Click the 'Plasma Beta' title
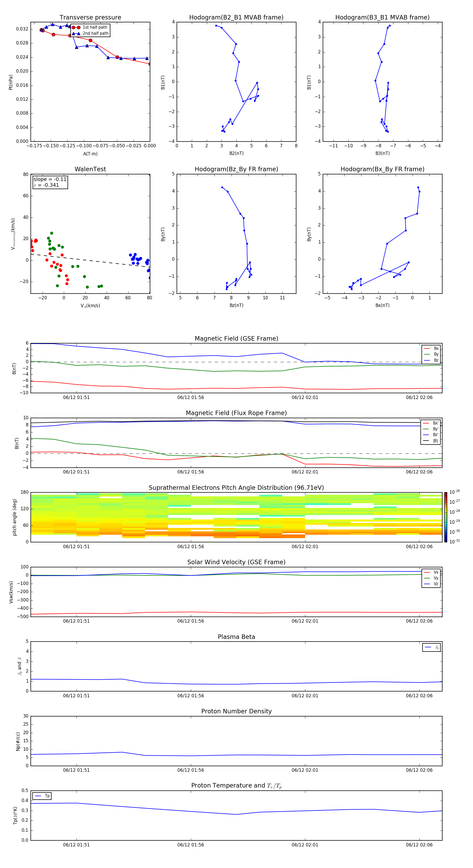Viewport: 473px width, 868px height. click(x=236, y=637)
